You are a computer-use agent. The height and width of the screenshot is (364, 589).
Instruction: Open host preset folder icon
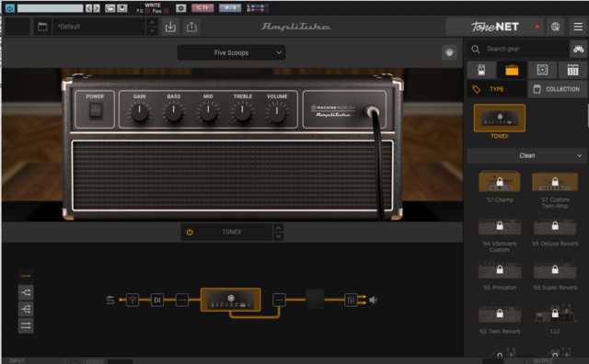[x=110, y=8]
